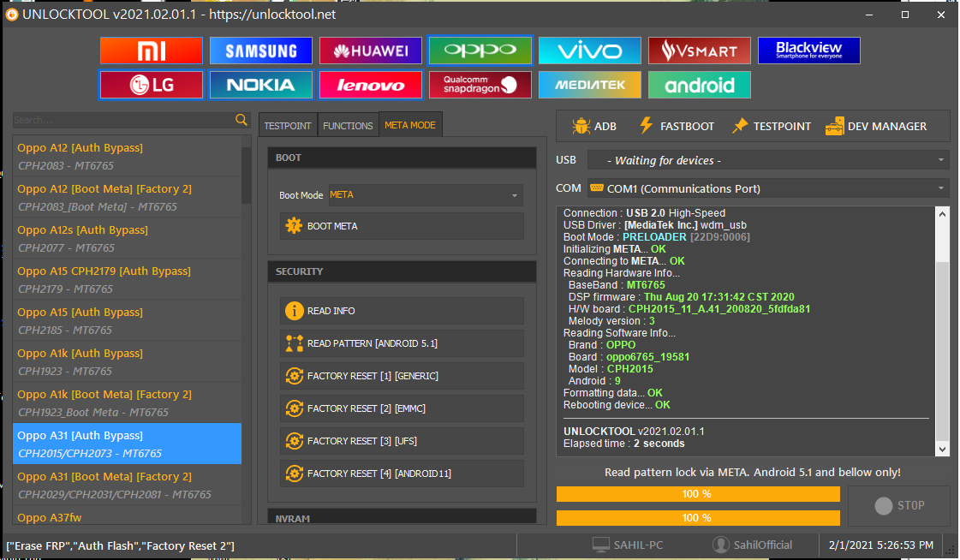Expand the COM port dropdown
Image resolution: width=960 pixels, height=560 pixels.
[768, 188]
